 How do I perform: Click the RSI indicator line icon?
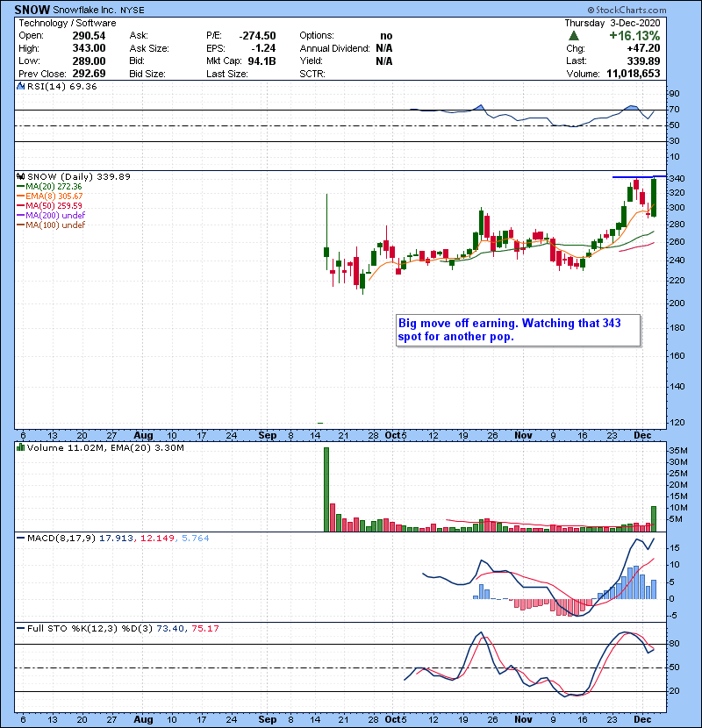[21, 86]
